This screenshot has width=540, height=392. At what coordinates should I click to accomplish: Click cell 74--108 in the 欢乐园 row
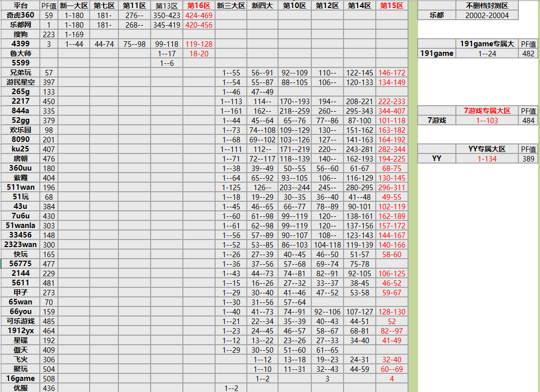coord(262,130)
